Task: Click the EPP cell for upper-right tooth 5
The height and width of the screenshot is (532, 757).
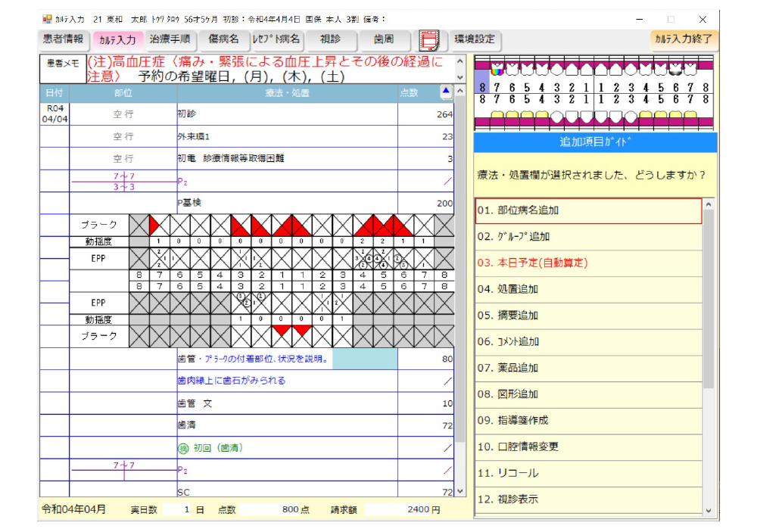Action: 383,258
